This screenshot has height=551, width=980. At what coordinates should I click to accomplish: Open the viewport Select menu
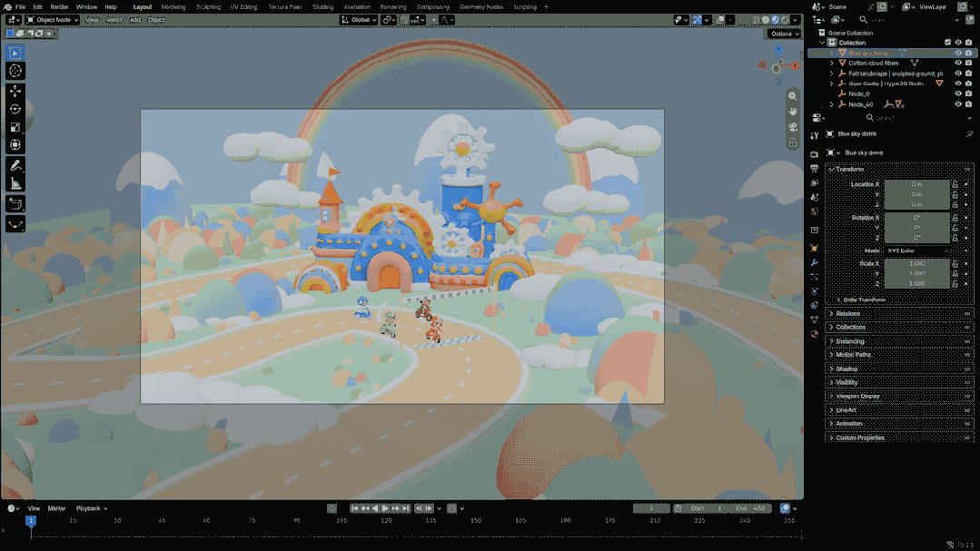click(x=114, y=20)
